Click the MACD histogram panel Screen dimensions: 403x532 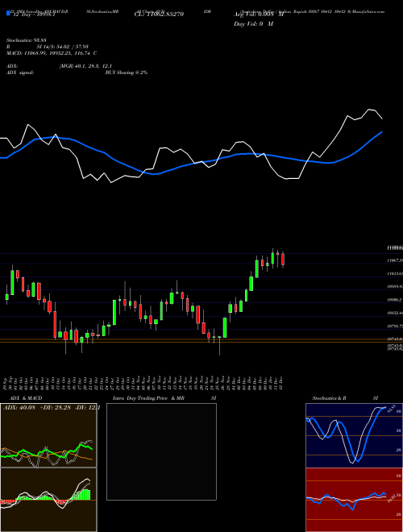coord(48,500)
